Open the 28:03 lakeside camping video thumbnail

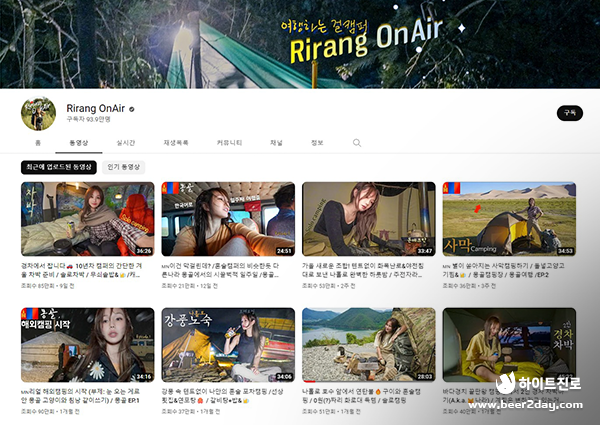[369, 345]
